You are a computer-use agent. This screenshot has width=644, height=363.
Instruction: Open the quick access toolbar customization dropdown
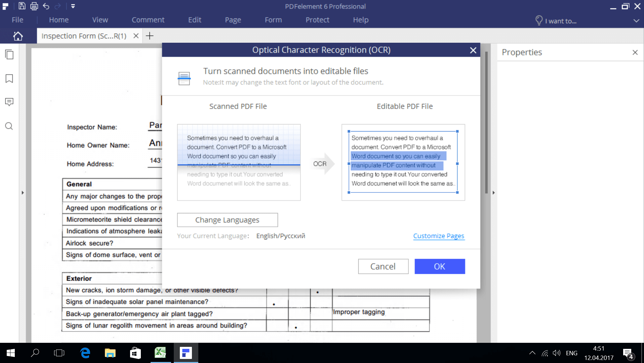coord(73,6)
